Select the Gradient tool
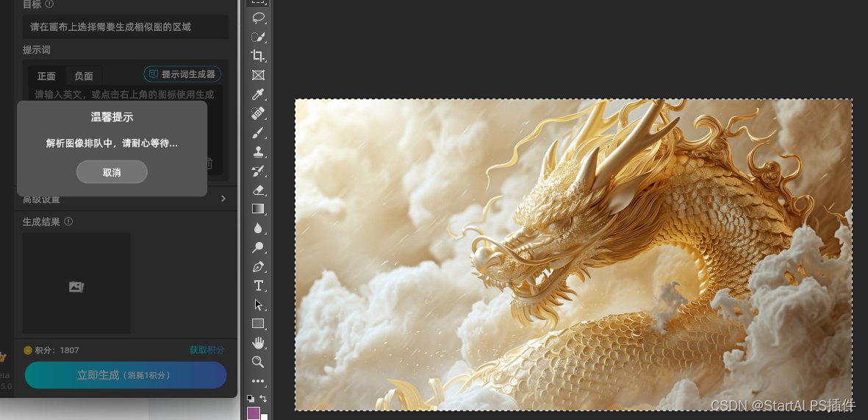The image size is (868, 420). (258, 209)
